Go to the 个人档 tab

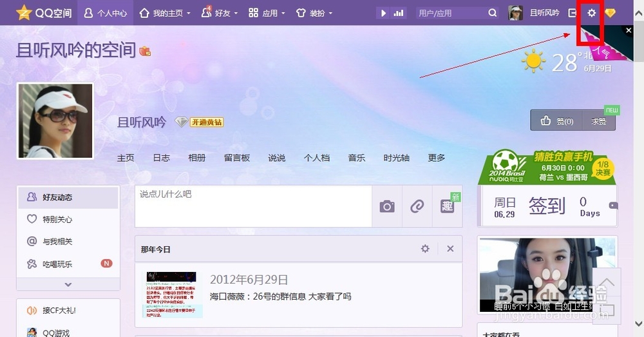click(x=317, y=158)
